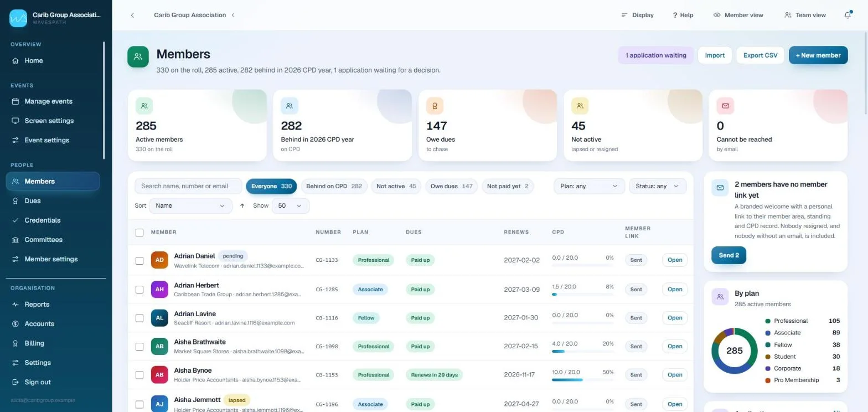Click the Cannot be reached envelope icon
Screen dimensions: 868x412
tap(725, 106)
